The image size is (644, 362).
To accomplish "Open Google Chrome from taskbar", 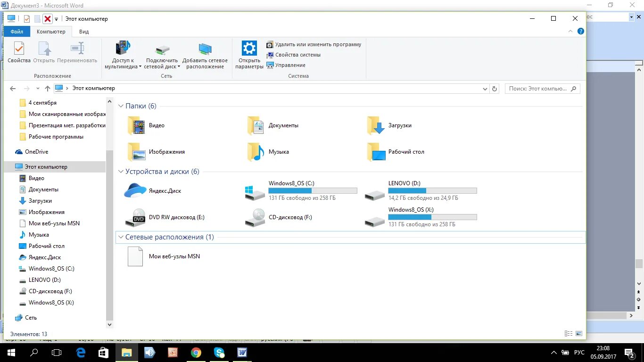I will [x=196, y=352].
